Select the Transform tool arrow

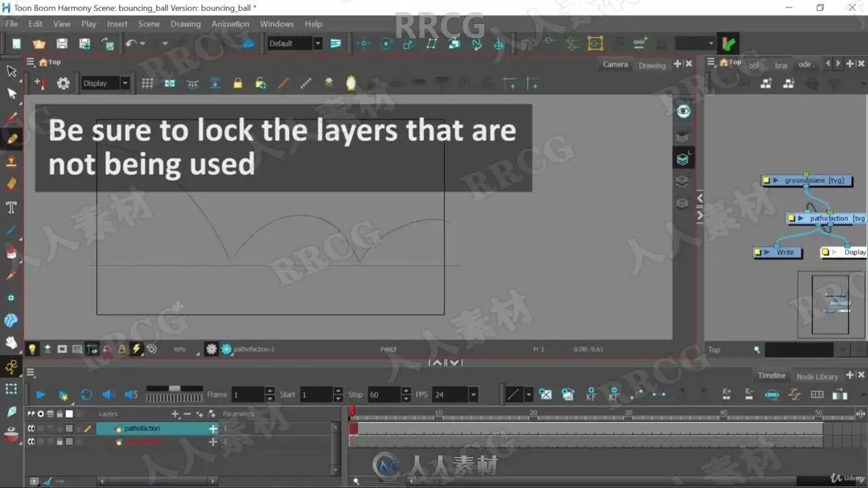(12, 70)
